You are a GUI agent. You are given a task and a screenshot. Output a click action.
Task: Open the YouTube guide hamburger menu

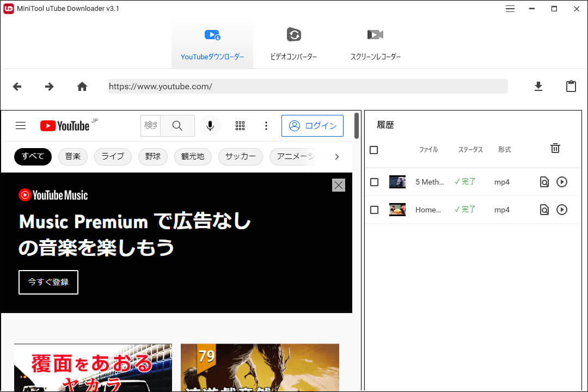(x=21, y=126)
